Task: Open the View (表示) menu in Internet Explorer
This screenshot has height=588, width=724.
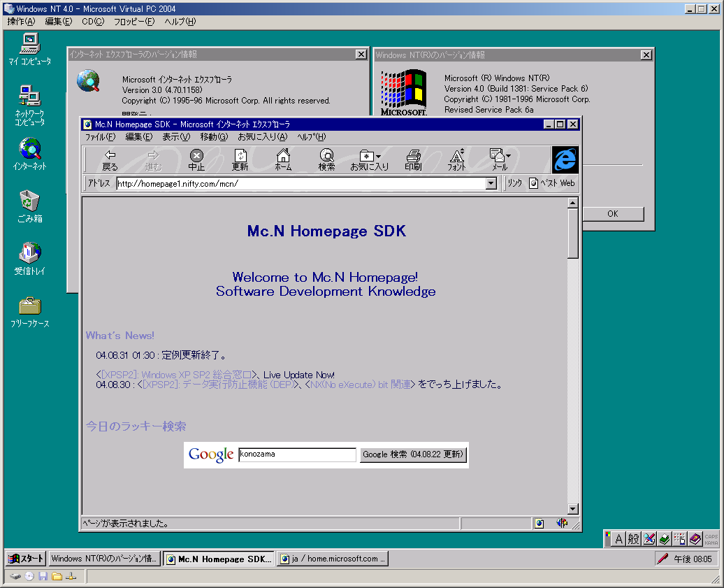Action: (175, 137)
